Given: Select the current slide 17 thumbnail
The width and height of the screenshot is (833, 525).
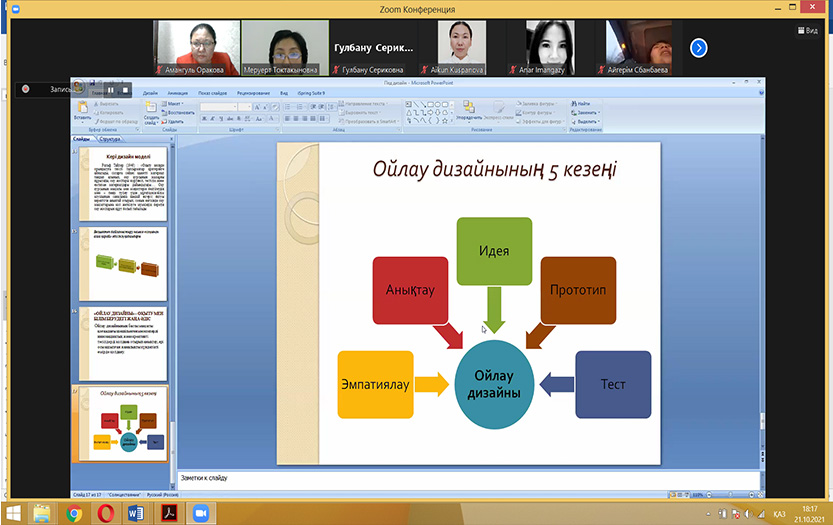Looking at the screenshot, I should [123, 423].
